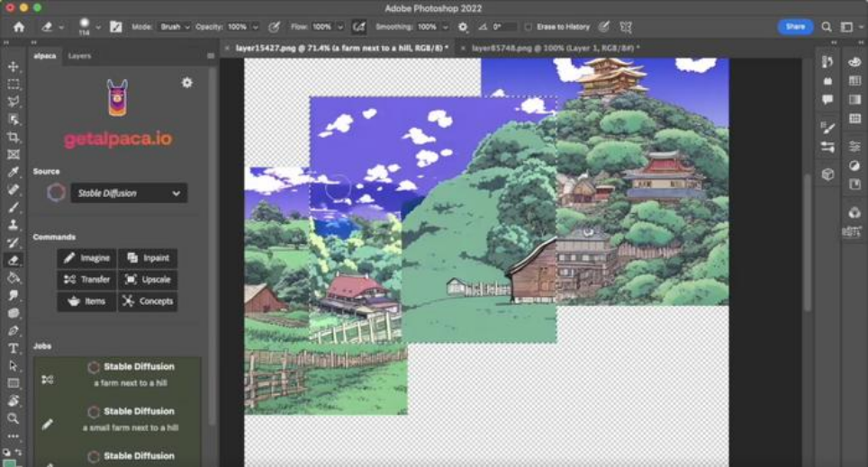Select the Paint Bucket tool

14,278
